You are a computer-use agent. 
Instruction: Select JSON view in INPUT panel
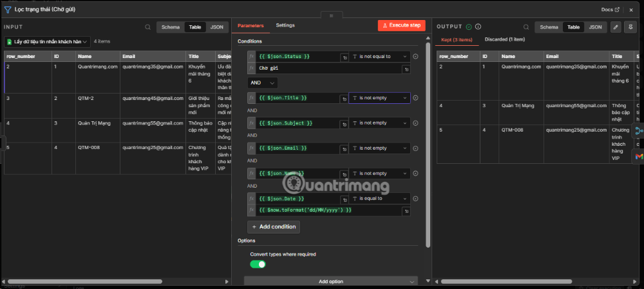coord(217,27)
